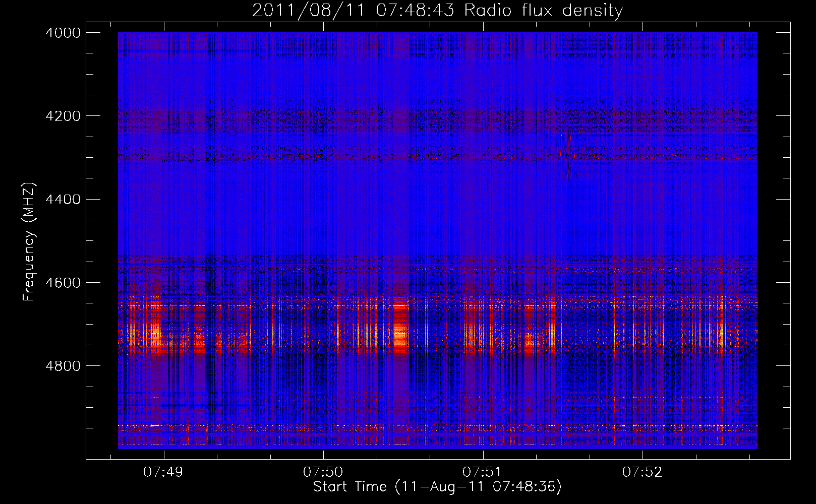The height and width of the screenshot is (504, 816).
Task: Click the 4400 frequency tick label
Action: point(63,200)
